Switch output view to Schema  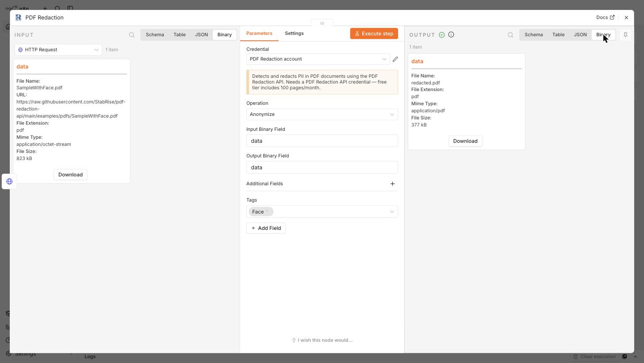click(533, 34)
